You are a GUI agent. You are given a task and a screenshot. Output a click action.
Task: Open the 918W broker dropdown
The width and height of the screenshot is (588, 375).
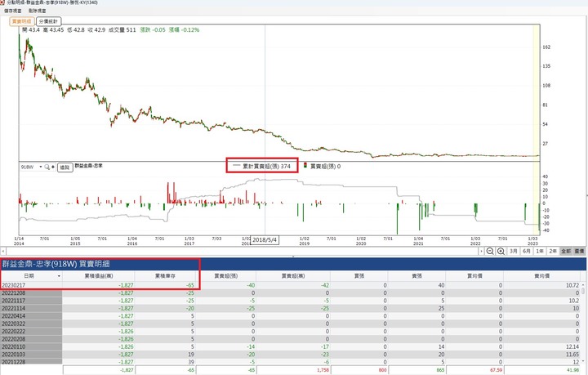[41, 167]
